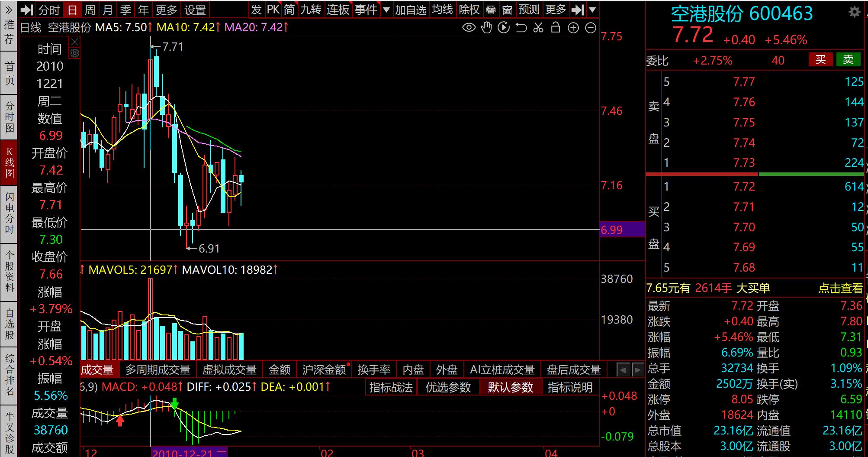Open the dropdown arrow after 事件
The image size is (868, 457).
(x=386, y=10)
